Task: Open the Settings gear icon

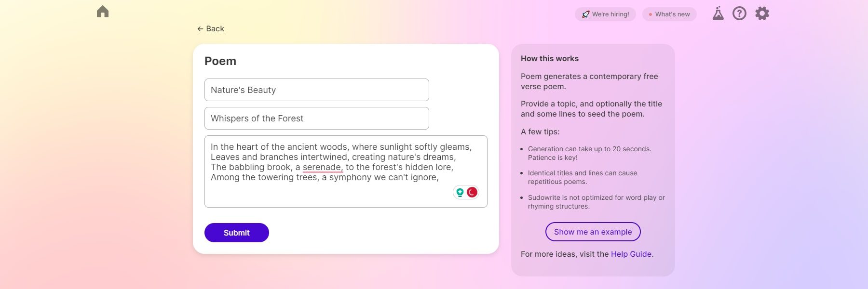Action: coord(762,13)
